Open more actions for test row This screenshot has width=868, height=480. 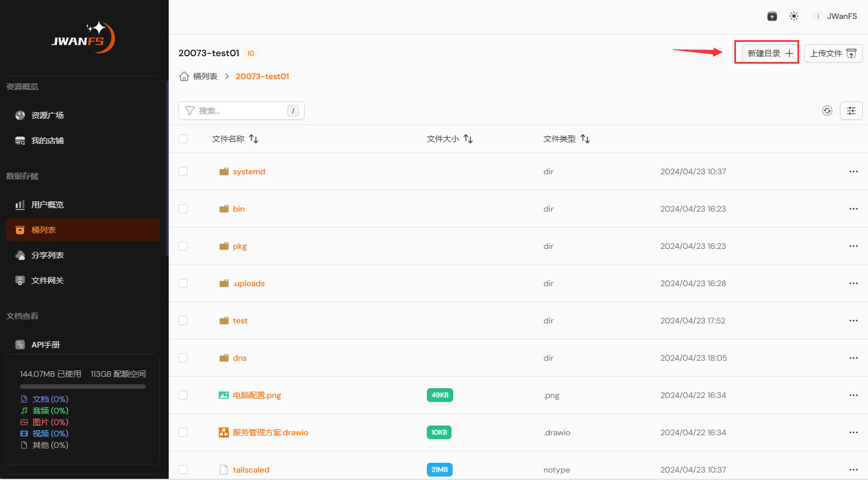854,321
